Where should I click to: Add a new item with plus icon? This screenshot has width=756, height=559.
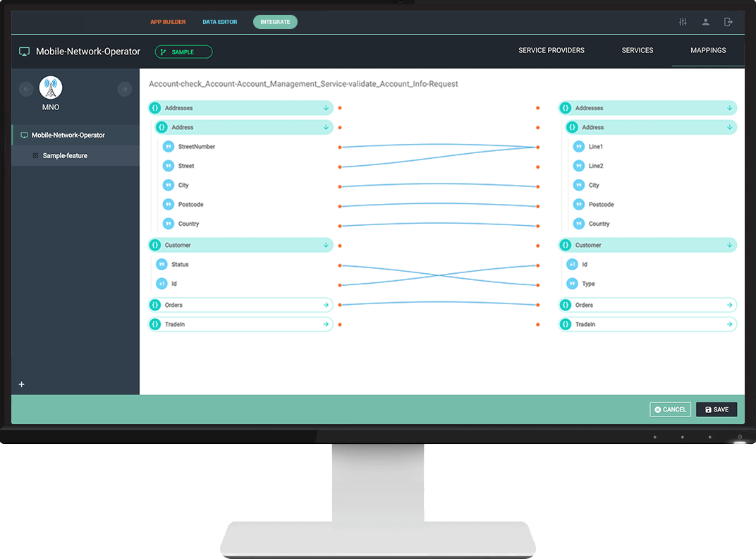coord(21,384)
